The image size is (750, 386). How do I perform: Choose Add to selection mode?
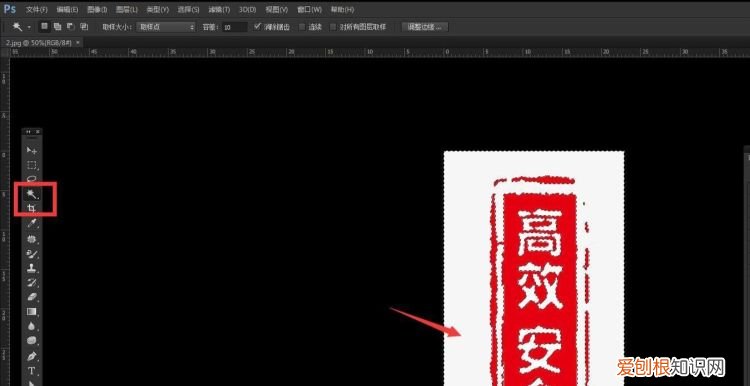(x=57, y=27)
